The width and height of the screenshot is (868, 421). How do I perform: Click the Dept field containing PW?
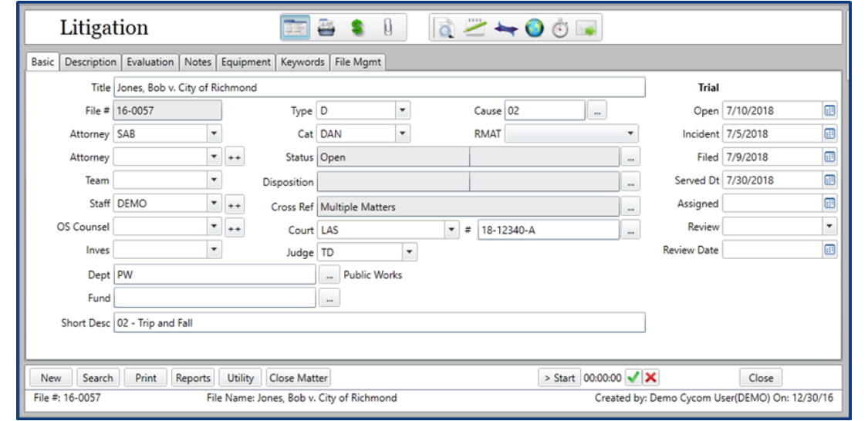[214, 274]
